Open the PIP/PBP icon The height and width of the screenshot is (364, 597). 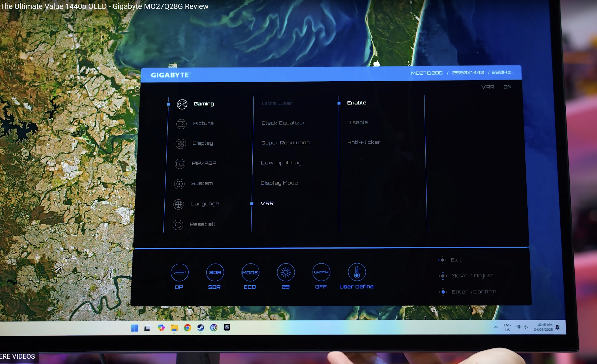coord(180,164)
